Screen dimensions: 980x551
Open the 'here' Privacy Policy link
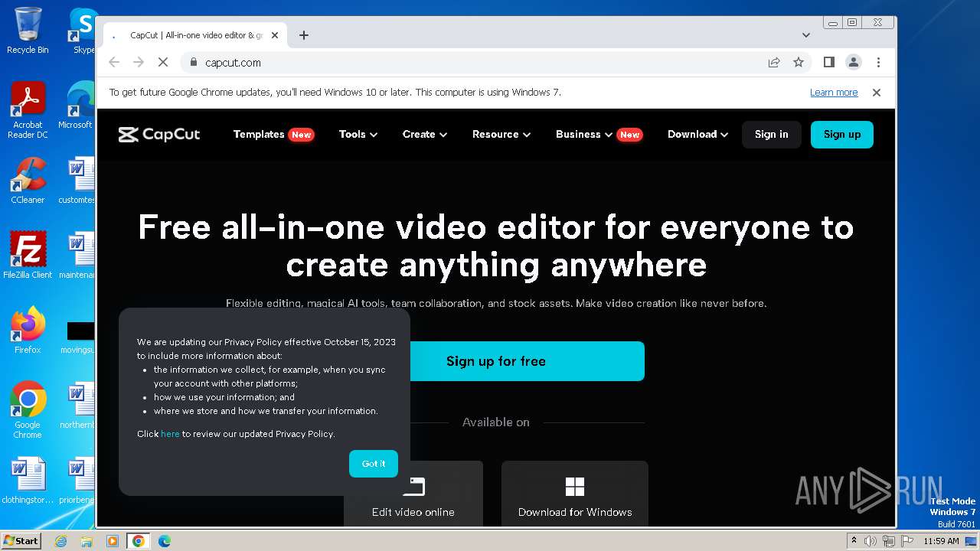(170, 434)
